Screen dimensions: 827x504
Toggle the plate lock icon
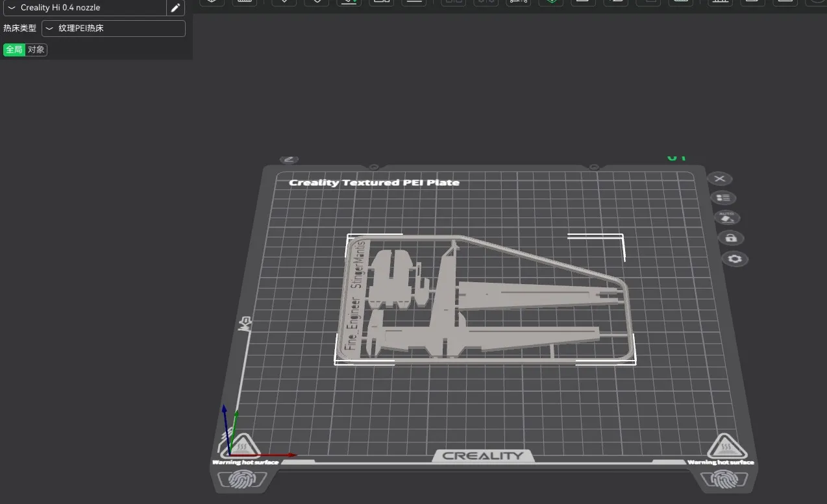click(x=731, y=238)
